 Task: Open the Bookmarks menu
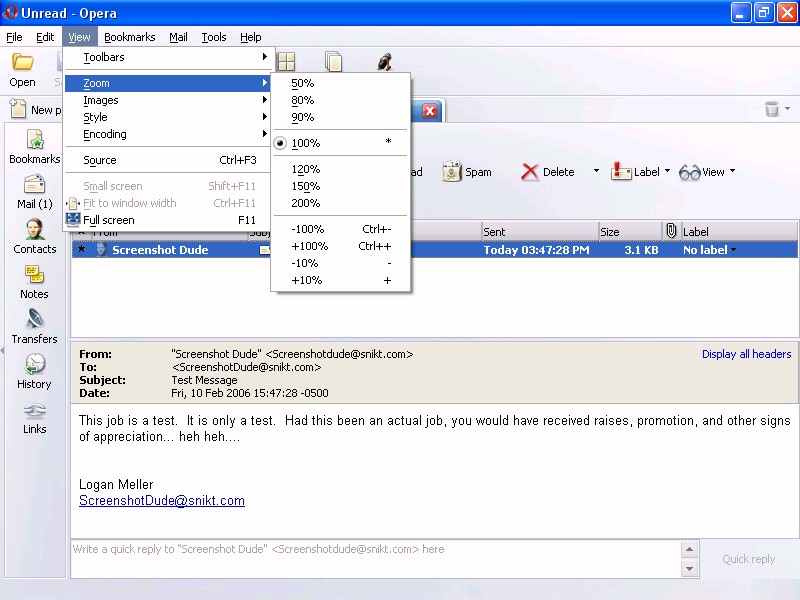point(130,37)
